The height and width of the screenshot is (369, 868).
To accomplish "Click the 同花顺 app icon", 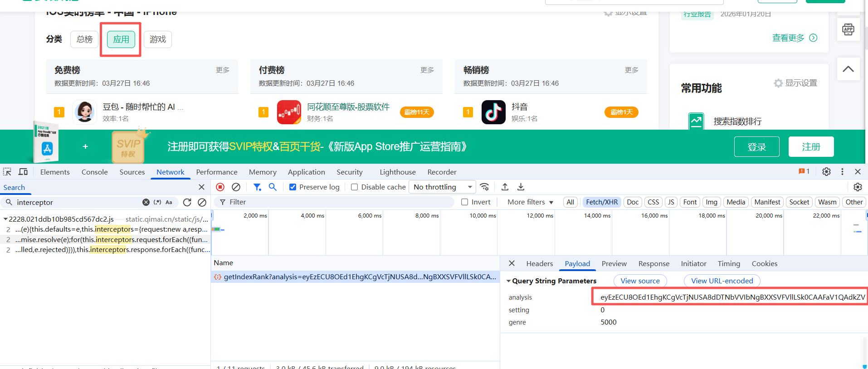I will (x=289, y=112).
